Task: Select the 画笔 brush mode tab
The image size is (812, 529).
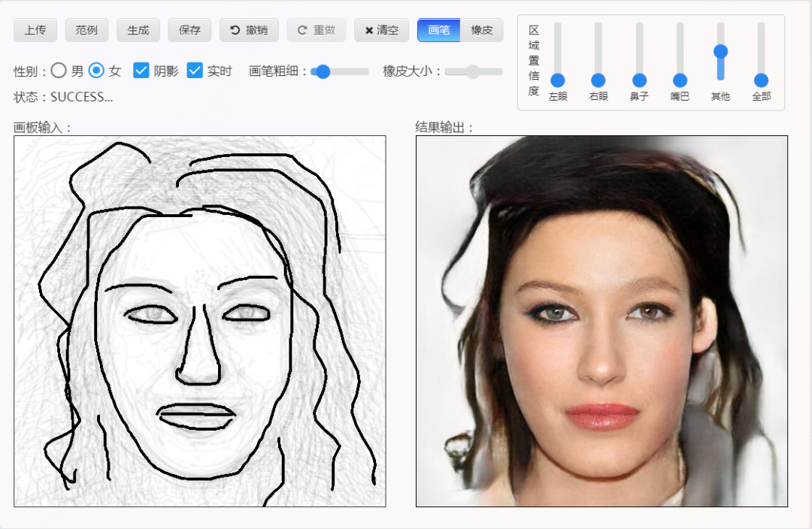Action: tap(438, 30)
